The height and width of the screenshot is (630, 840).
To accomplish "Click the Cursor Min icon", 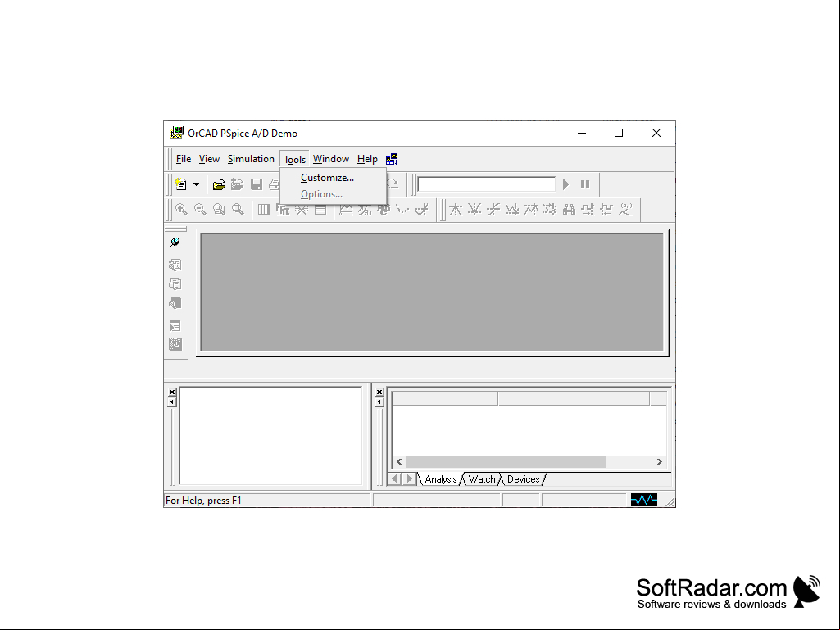I will point(512,210).
